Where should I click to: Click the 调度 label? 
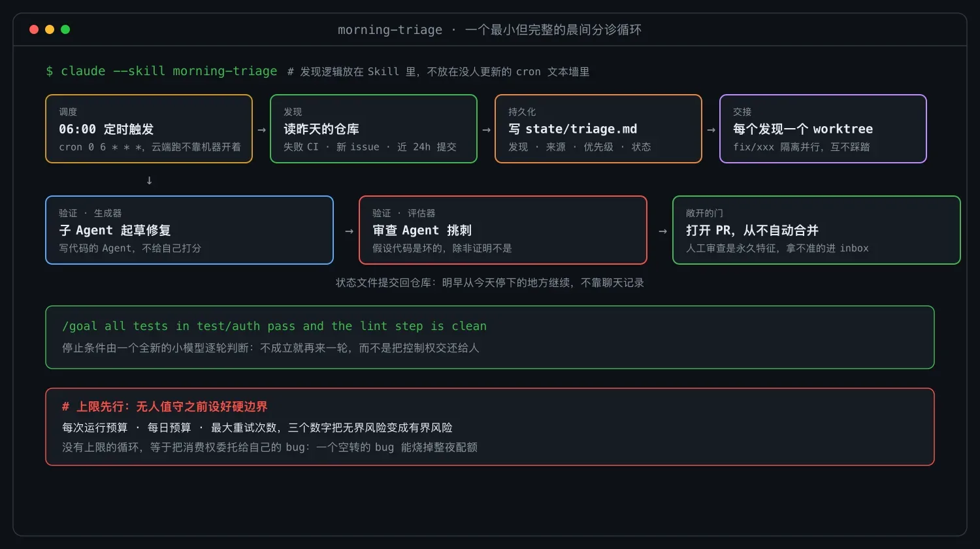click(68, 112)
